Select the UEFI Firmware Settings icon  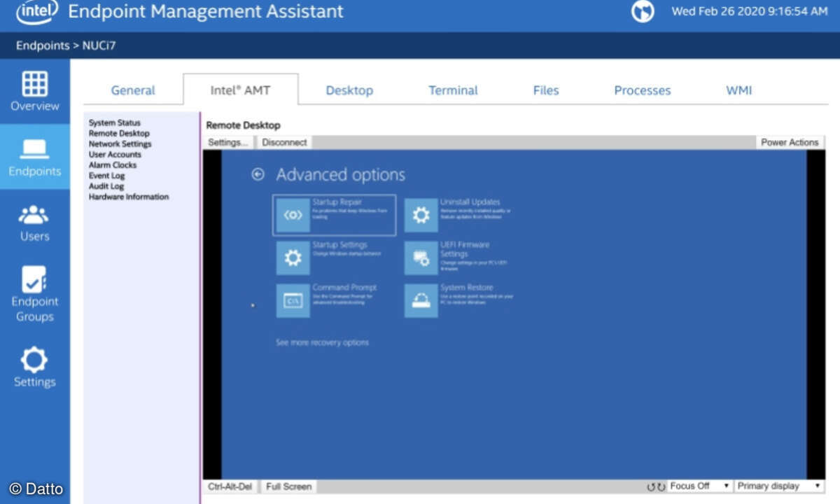[x=421, y=258]
